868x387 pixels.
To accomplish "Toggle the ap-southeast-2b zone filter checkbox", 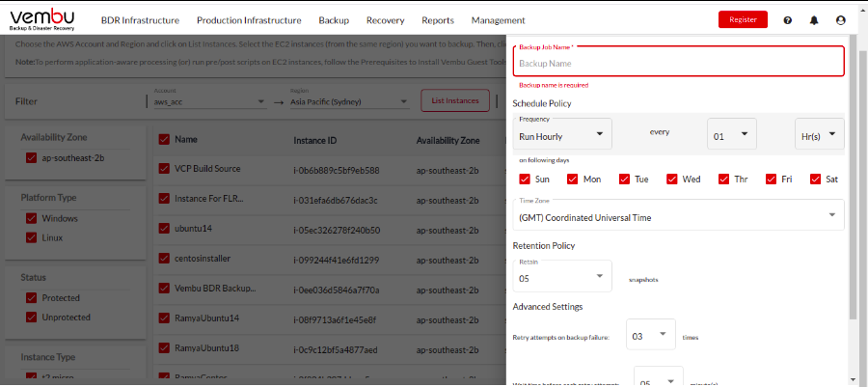I will click(x=32, y=157).
